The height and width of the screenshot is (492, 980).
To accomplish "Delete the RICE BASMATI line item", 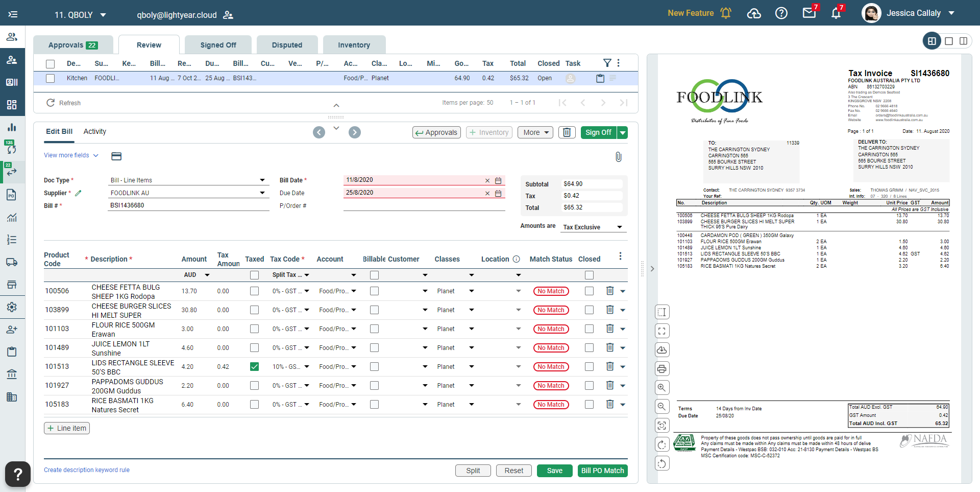I will click(609, 404).
